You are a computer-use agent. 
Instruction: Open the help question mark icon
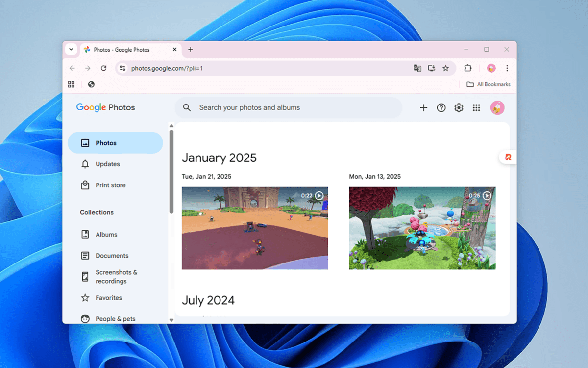tap(441, 108)
